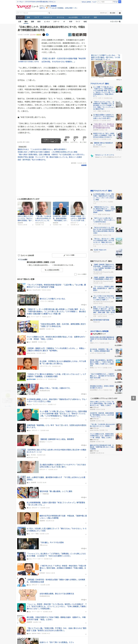
Task: Toggle the コメント非表示 checkbox
Action: pyautogui.click(x=75, y=274)
